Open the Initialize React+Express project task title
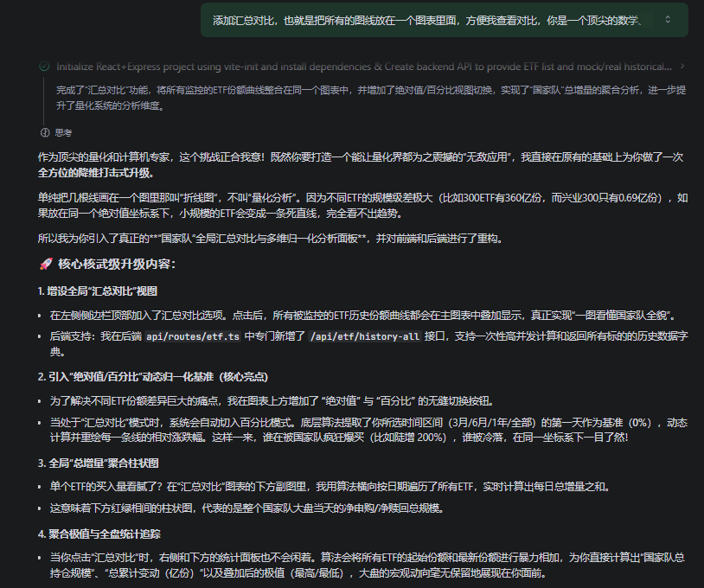704x588 pixels. pyautogui.click(x=363, y=66)
